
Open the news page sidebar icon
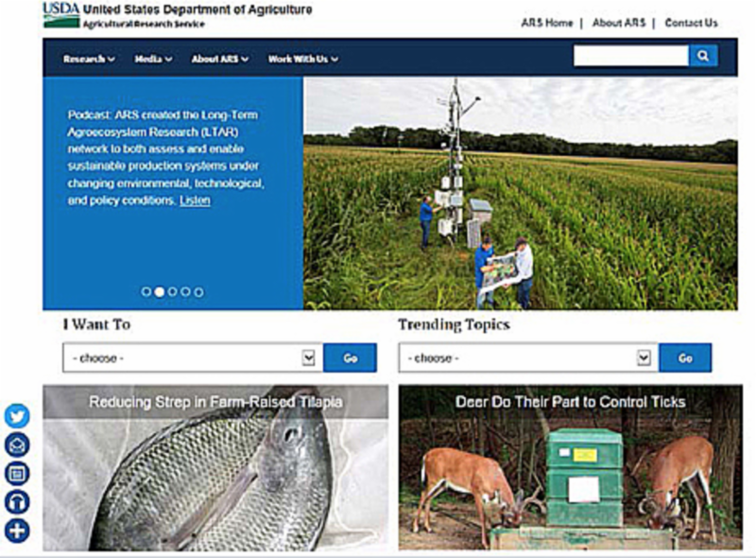pyautogui.click(x=17, y=474)
